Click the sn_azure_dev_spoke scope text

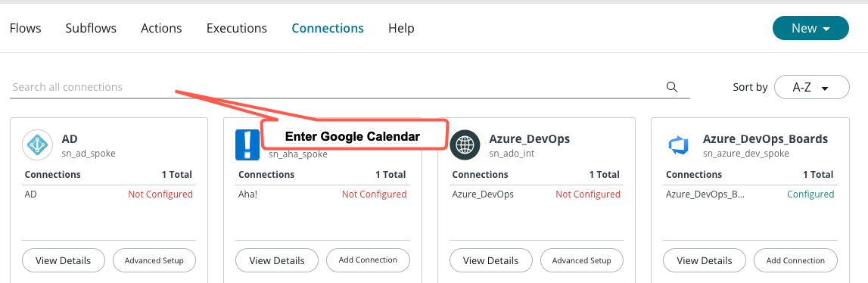coord(746,154)
